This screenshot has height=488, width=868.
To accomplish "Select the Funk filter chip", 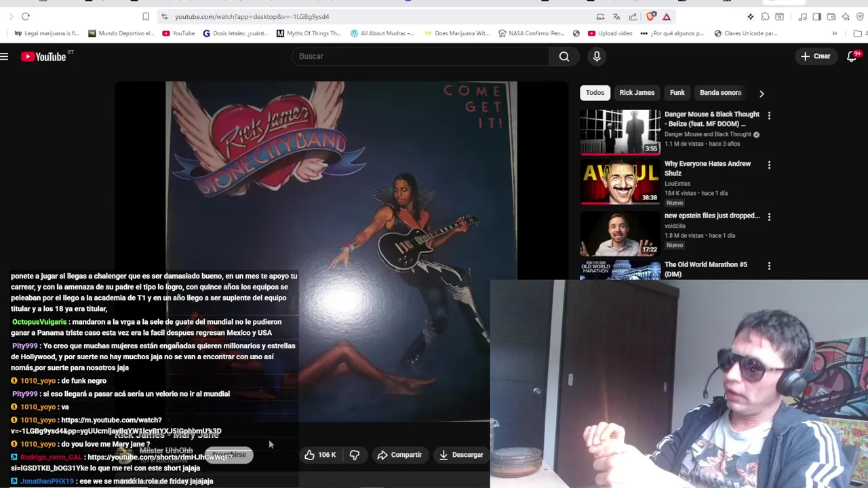I will point(677,93).
